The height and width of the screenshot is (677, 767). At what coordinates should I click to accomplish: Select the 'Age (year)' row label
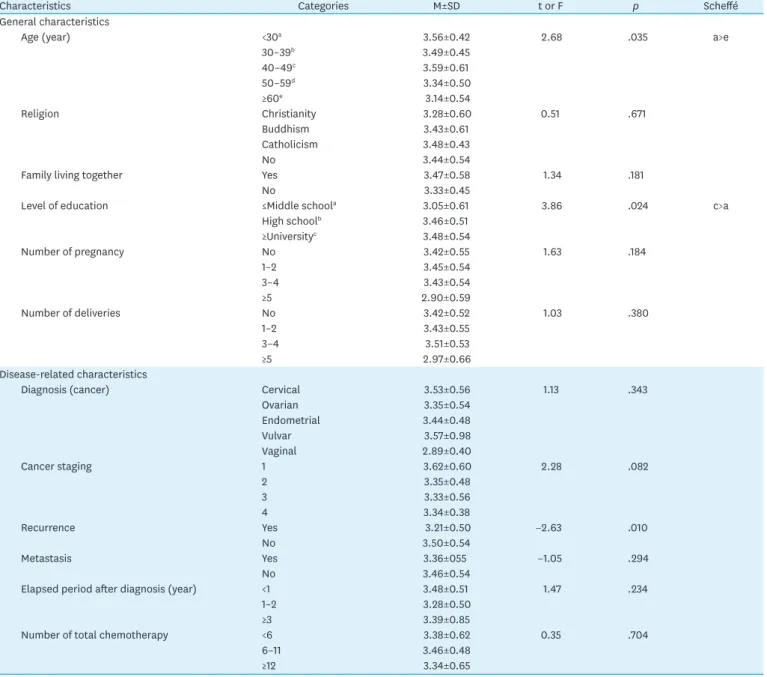coord(45,37)
